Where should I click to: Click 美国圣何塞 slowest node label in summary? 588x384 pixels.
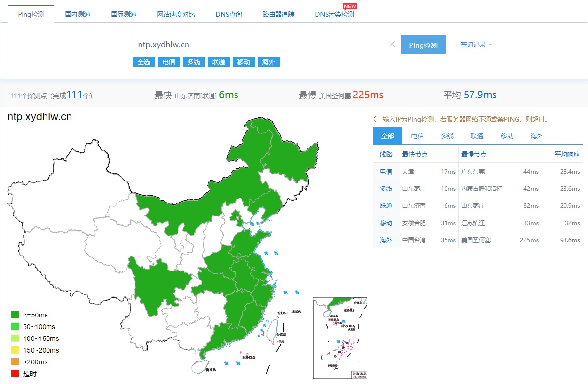coord(335,96)
